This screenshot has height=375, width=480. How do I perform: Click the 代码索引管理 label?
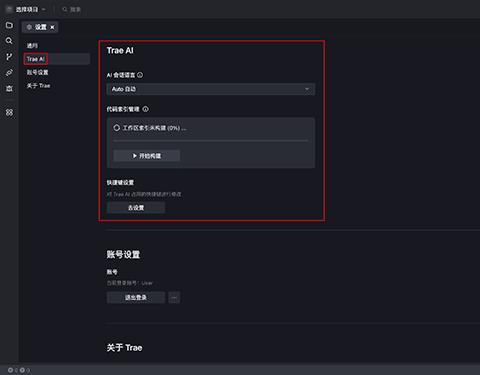pos(123,109)
